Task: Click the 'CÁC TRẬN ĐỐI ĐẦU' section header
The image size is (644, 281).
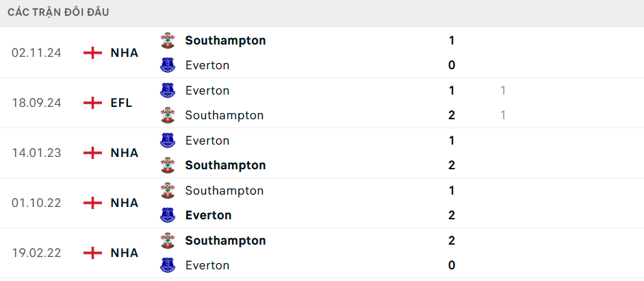Action: coord(58,12)
